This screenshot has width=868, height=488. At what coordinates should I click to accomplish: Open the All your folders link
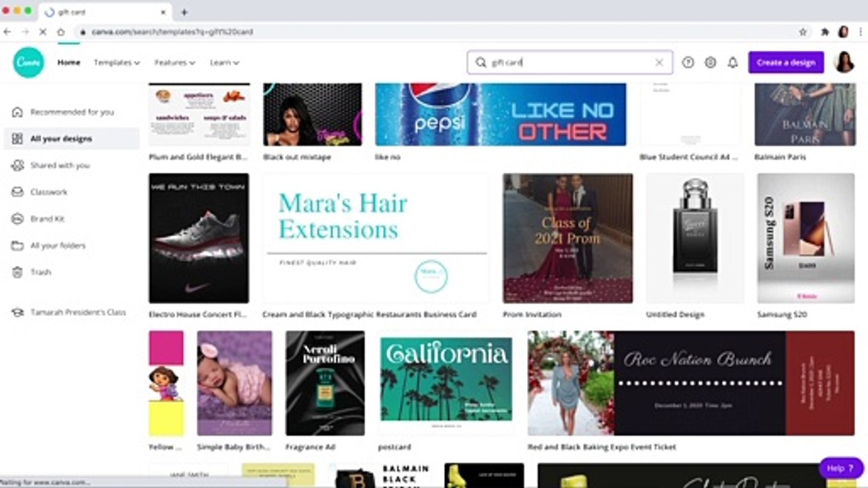click(58, 245)
